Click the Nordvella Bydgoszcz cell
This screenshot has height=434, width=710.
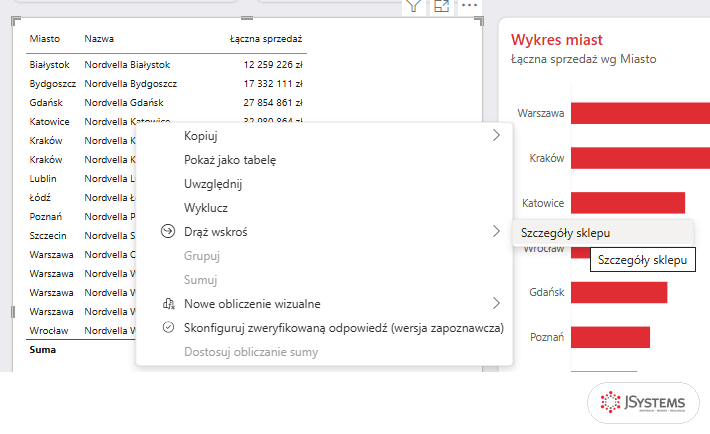pos(130,84)
